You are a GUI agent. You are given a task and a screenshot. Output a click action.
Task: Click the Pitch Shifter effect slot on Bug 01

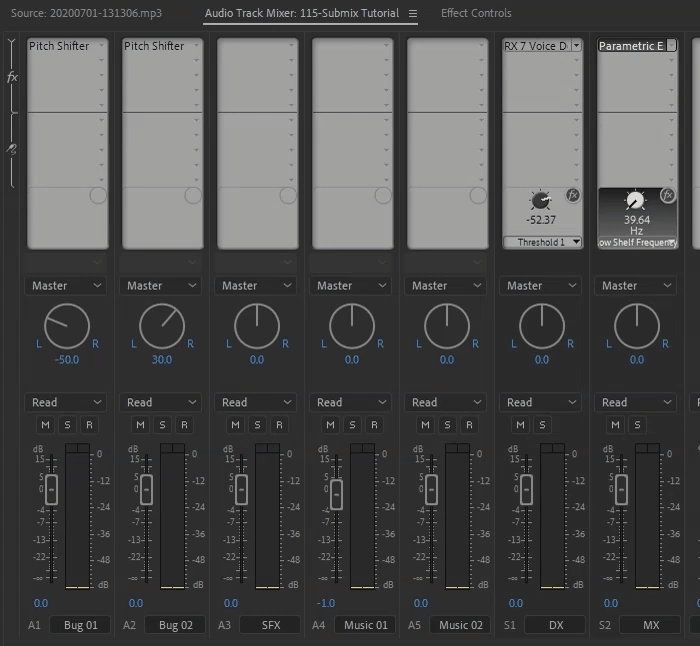pos(60,46)
